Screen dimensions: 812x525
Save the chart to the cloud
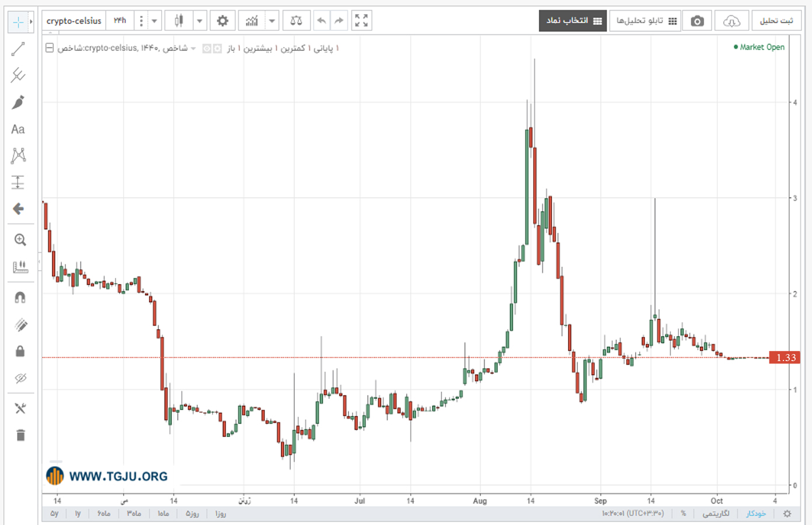point(731,21)
